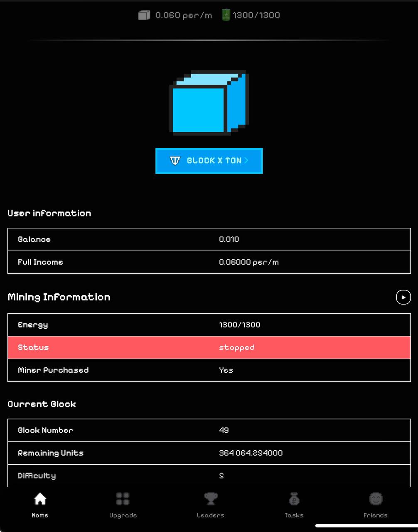Open the Tasks money bag icon
Image resolution: width=418 pixels, height=532 pixels.
294,499
